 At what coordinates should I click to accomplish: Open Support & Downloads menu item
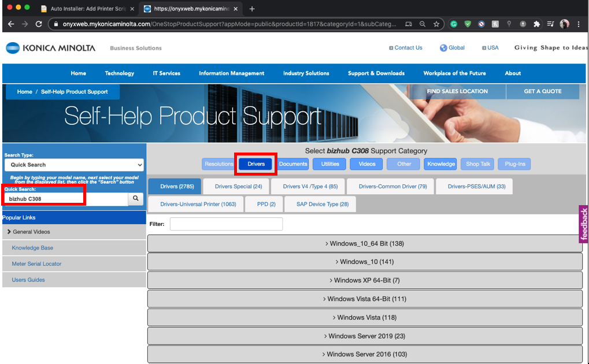point(376,73)
